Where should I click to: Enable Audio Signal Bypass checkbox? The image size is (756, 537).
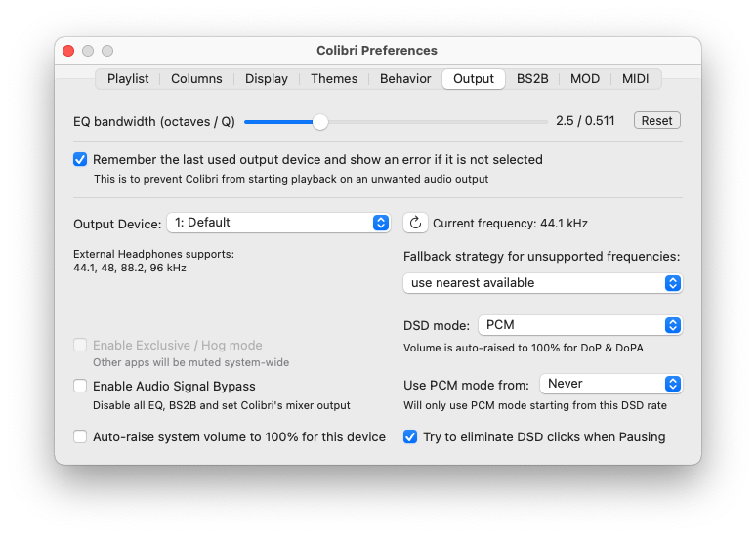80,386
